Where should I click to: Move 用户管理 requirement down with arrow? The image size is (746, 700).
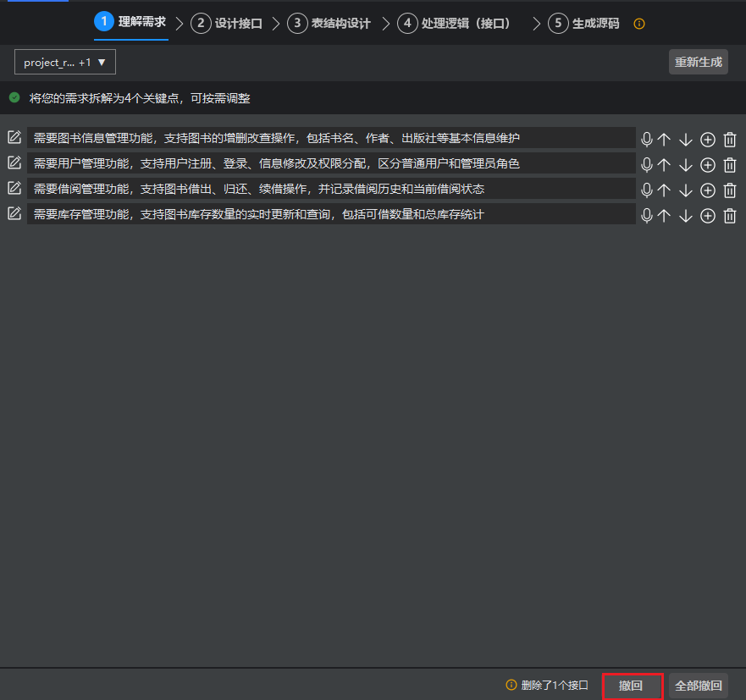pos(686,165)
